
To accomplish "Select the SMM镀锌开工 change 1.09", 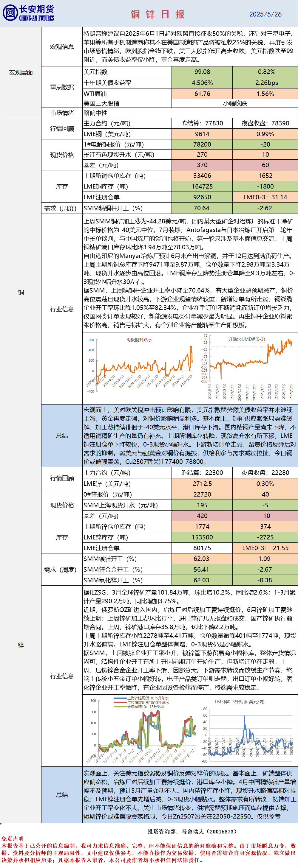I will click(x=265, y=559).
